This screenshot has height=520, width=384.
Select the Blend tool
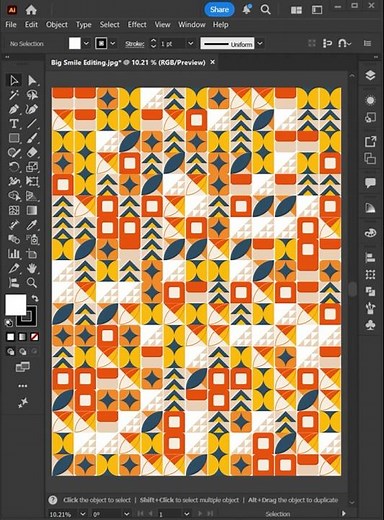[x=14, y=239]
